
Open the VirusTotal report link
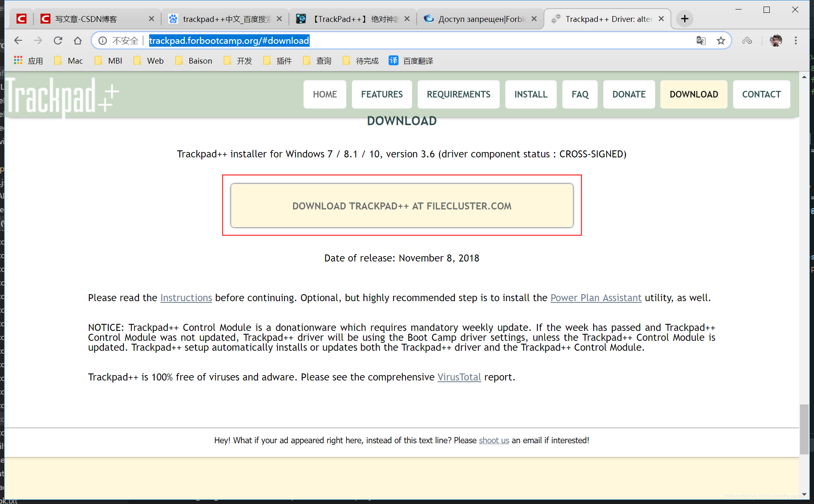(x=459, y=377)
